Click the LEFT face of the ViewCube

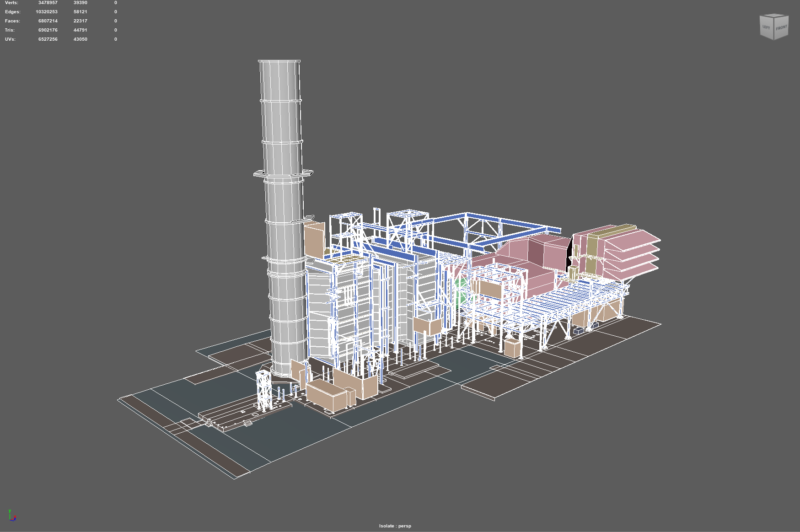pyautogui.click(x=766, y=27)
